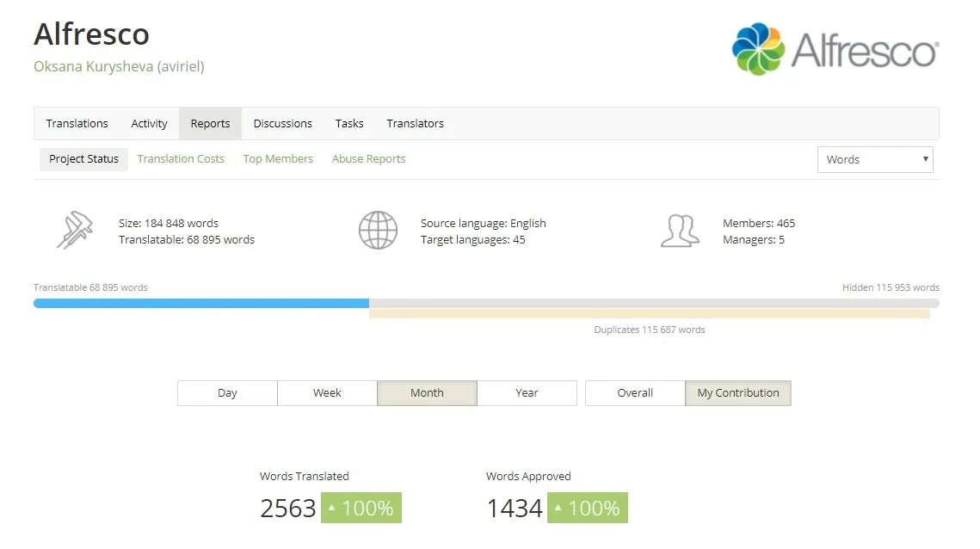
Task: Click the Words Approved 100% badge
Action: [x=588, y=508]
